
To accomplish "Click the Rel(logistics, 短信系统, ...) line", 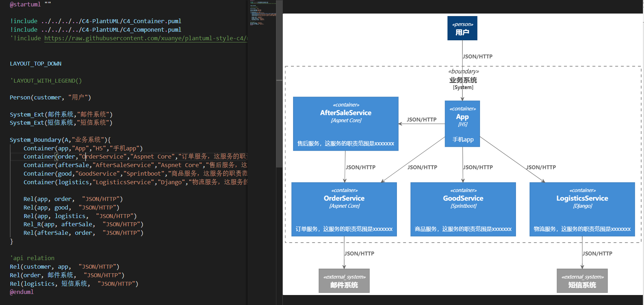I will point(74,284).
